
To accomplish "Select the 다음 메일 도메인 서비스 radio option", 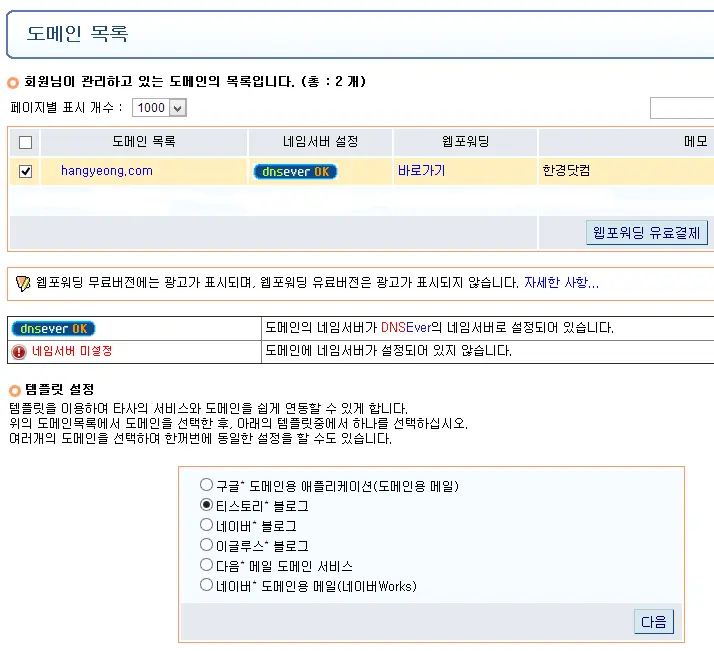I will [x=206, y=565].
